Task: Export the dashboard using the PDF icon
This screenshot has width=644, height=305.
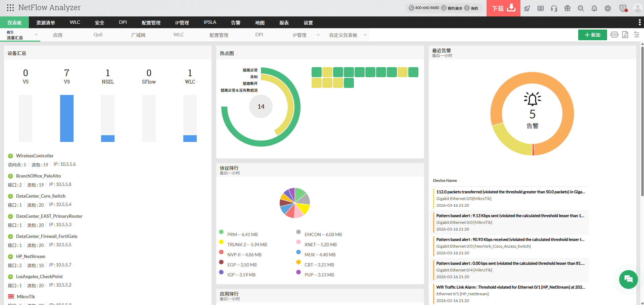Action: (x=625, y=35)
